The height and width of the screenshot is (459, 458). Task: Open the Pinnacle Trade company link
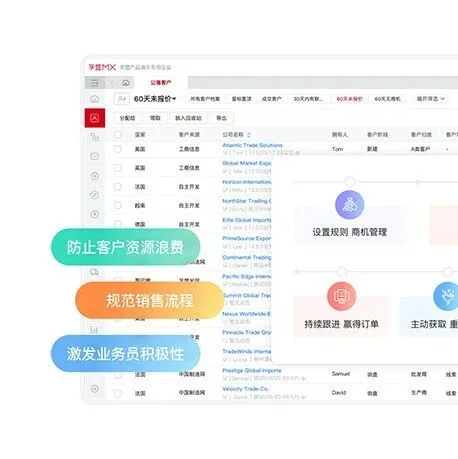[247, 333]
